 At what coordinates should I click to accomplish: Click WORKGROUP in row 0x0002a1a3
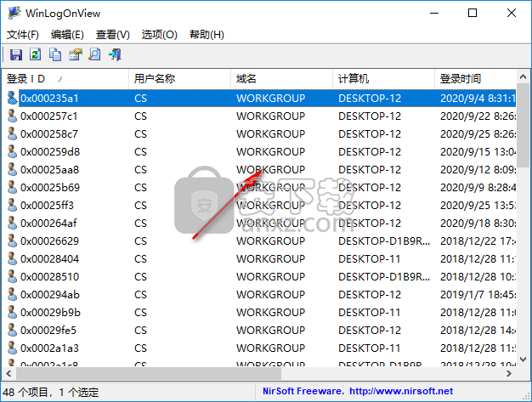(x=271, y=348)
